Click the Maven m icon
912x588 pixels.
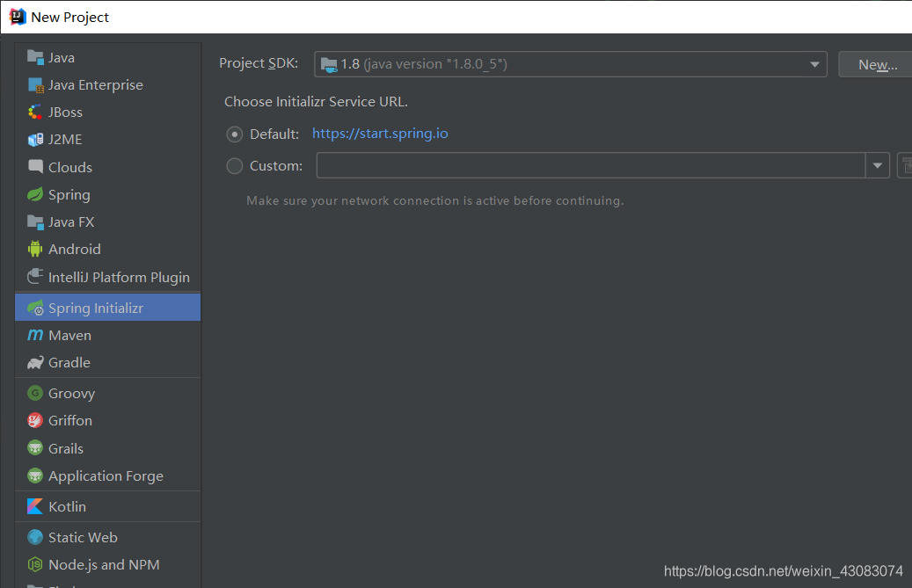click(x=35, y=335)
